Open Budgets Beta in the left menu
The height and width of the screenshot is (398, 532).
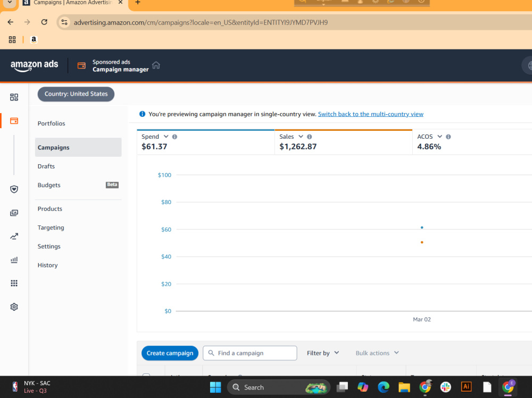coord(78,185)
